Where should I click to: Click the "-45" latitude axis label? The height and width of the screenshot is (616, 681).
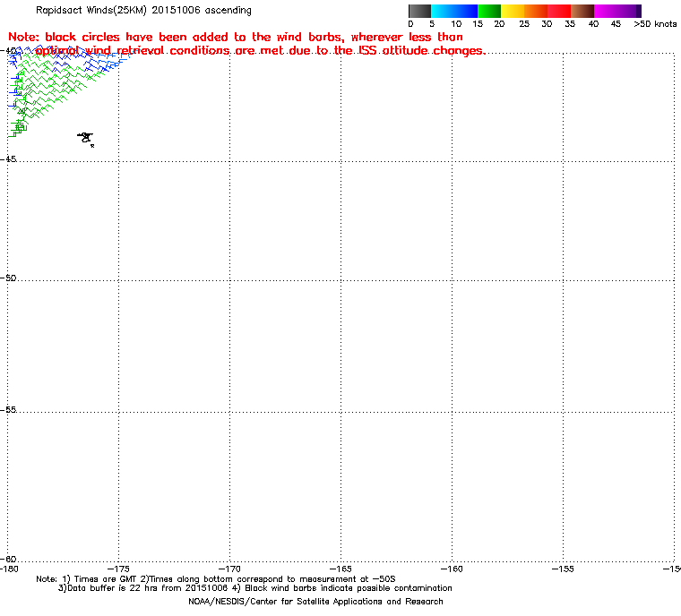(8, 159)
